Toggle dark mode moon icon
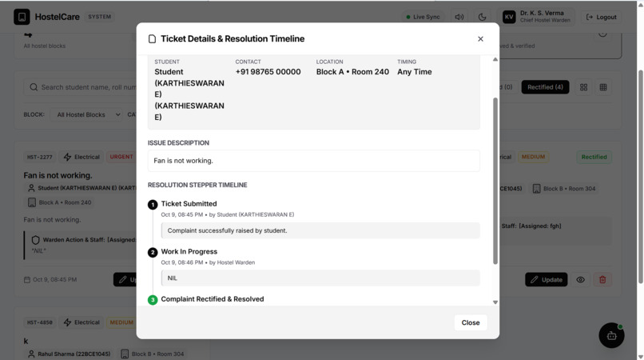This screenshot has width=644, height=360. 482,17
